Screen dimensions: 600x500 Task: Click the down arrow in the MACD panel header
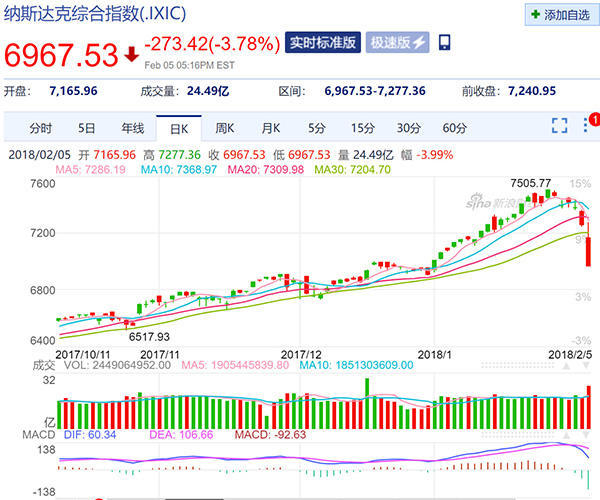(586, 435)
